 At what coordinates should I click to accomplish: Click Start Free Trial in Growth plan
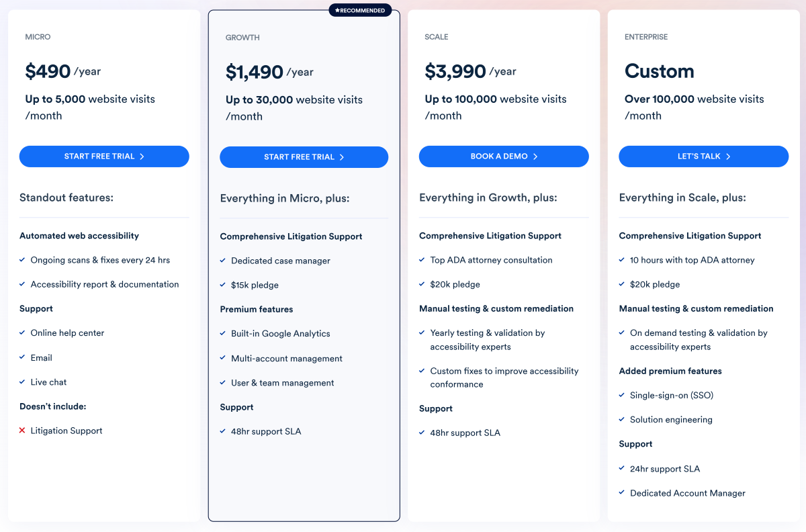pyautogui.click(x=304, y=157)
